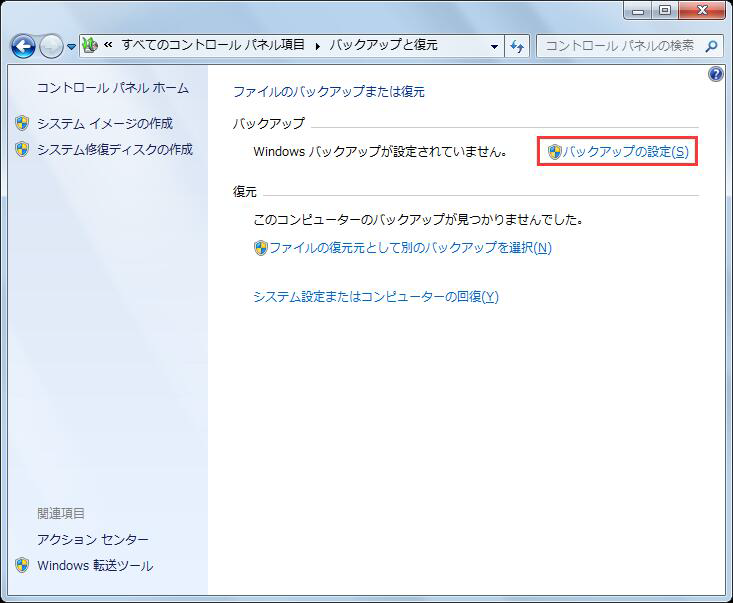Image resolution: width=733 pixels, height=603 pixels.
Task: Expand breadcrumb arrow before バックアップと復元
Action: (317, 46)
